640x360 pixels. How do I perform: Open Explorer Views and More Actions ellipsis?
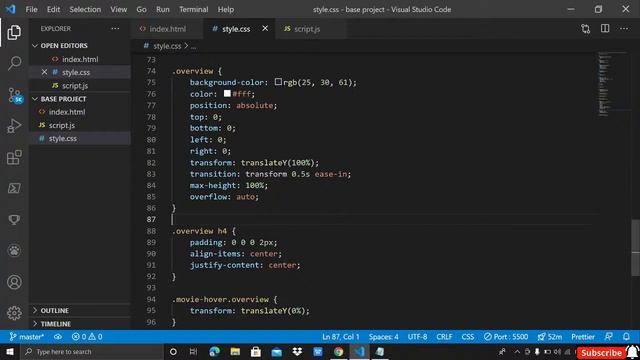coord(115,29)
